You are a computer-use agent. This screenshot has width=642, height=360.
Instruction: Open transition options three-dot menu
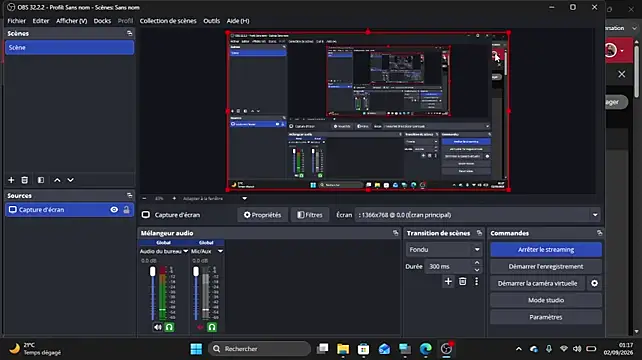(x=476, y=281)
